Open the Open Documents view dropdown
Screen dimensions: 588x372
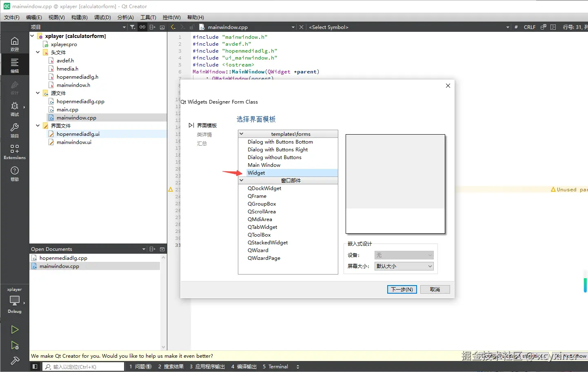(x=144, y=249)
